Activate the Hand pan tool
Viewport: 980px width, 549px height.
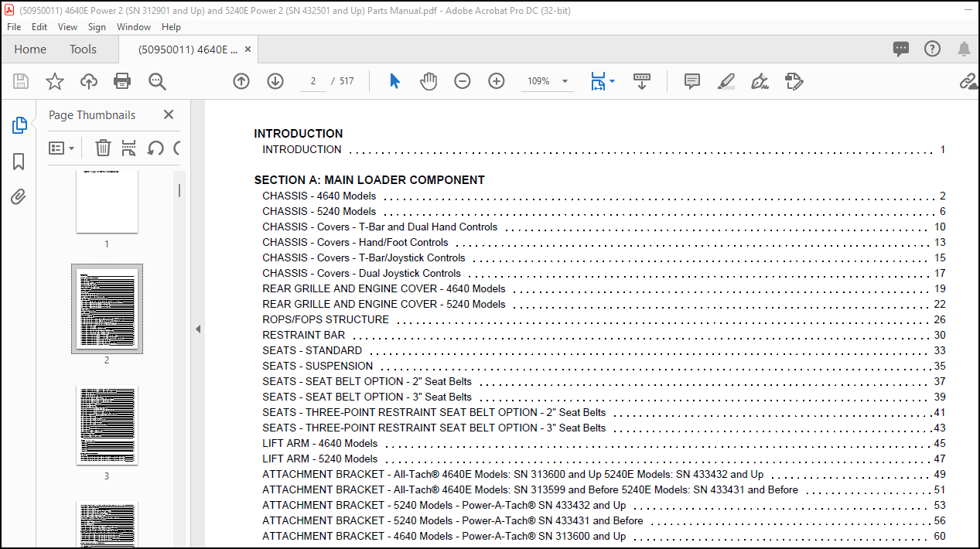pyautogui.click(x=429, y=81)
